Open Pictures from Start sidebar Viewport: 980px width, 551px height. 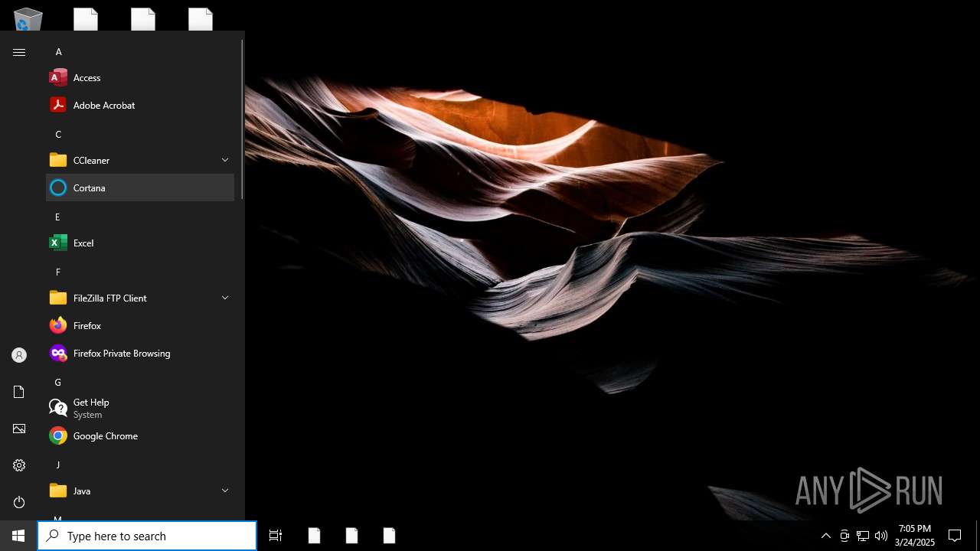pos(19,429)
